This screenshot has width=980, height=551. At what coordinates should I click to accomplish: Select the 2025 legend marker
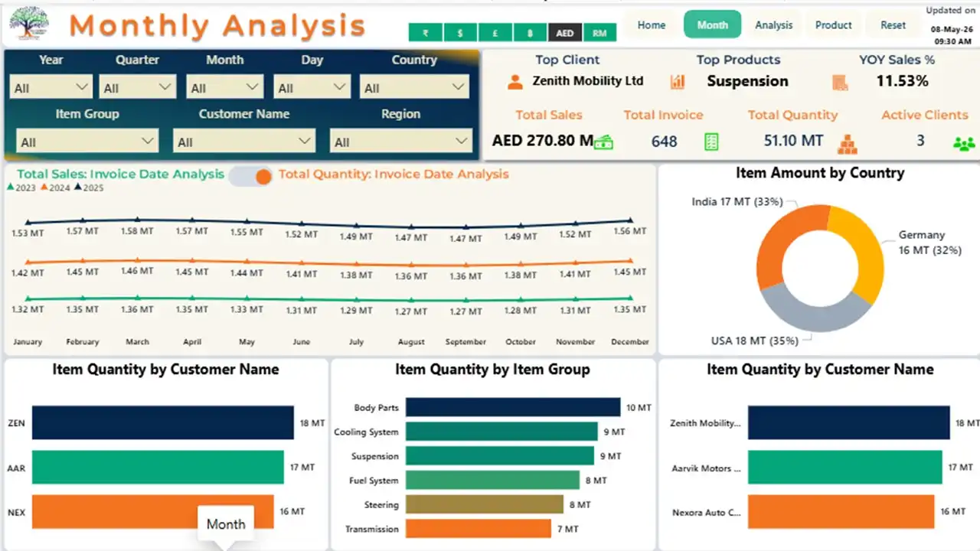coord(78,187)
